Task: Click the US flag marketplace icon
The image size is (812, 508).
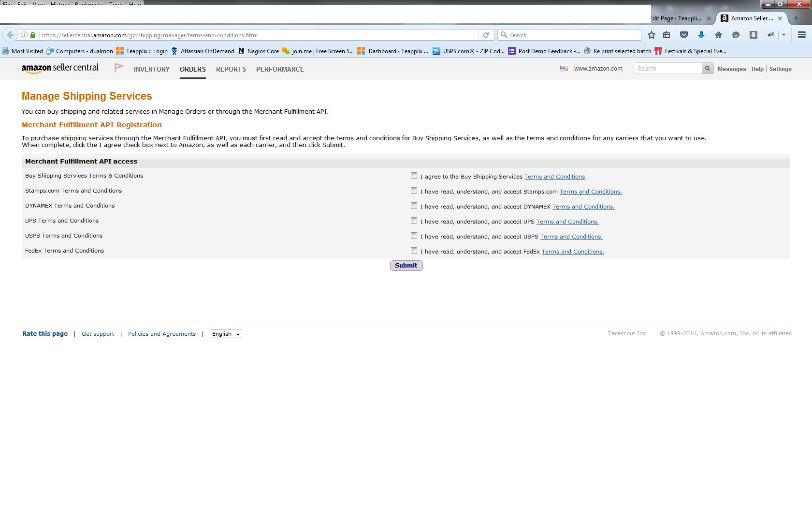Action: coord(564,69)
